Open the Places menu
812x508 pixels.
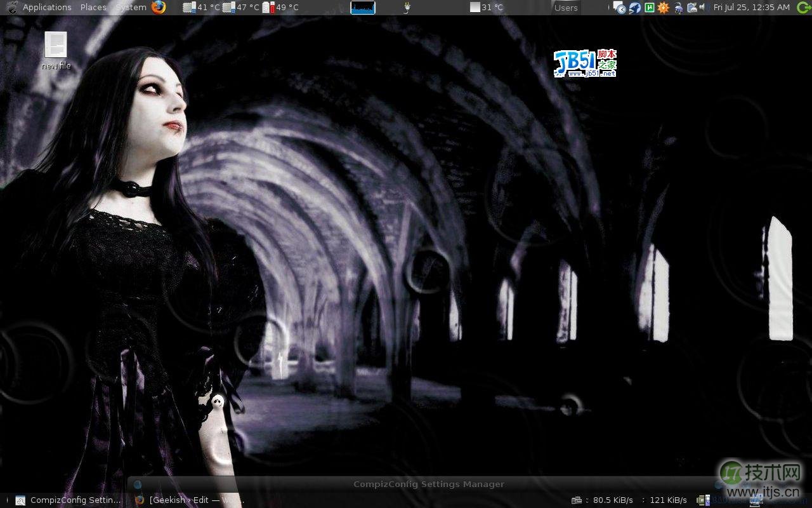click(93, 8)
